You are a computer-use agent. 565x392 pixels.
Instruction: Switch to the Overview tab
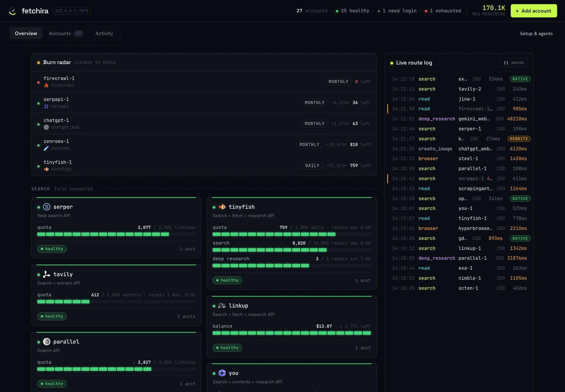(26, 33)
